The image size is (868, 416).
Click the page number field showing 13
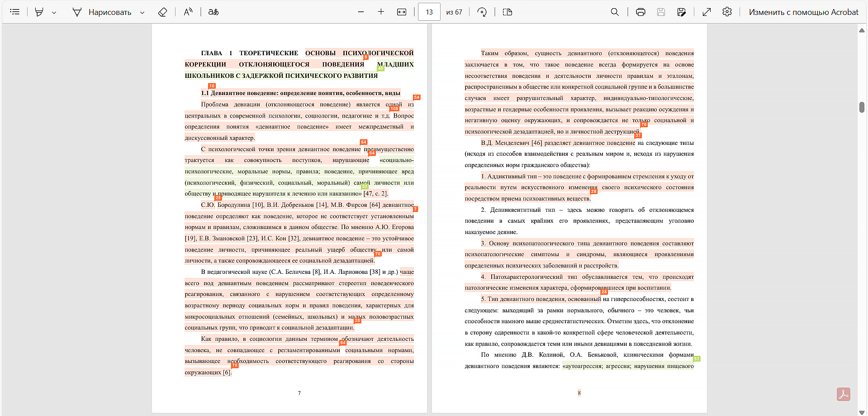[x=429, y=12]
